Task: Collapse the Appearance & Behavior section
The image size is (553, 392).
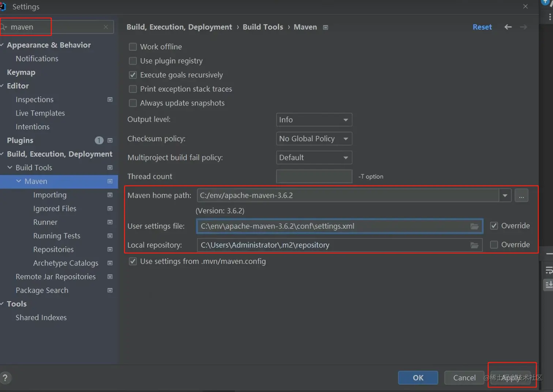Action: [2, 45]
